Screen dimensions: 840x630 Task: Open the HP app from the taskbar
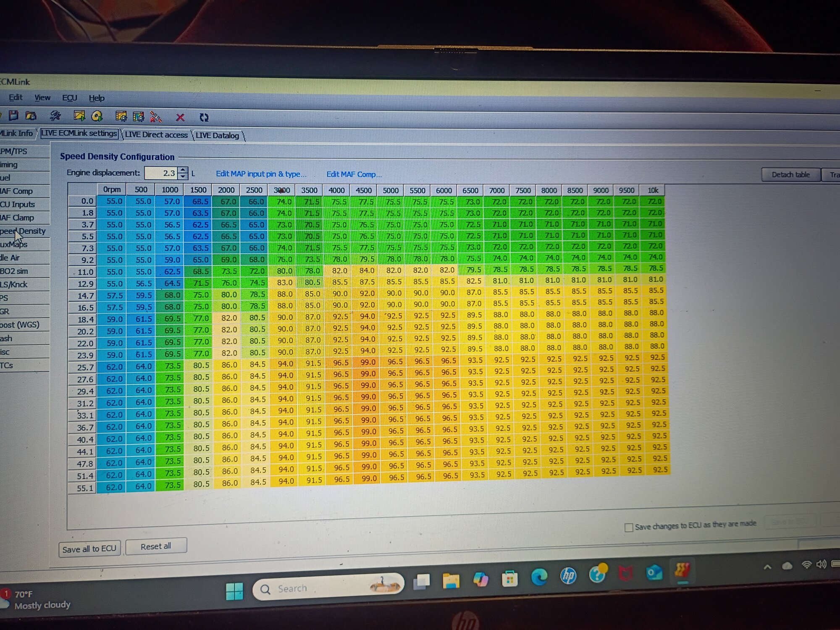[568, 575]
